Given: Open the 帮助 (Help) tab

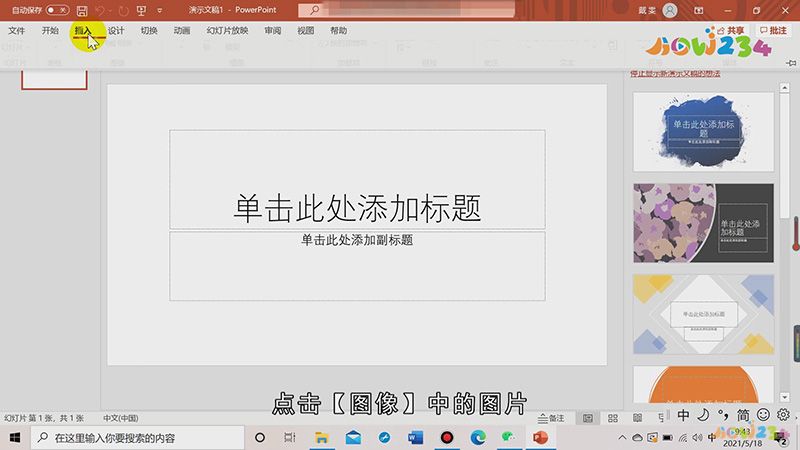Looking at the screenshot, I should [x=338, y=31].
